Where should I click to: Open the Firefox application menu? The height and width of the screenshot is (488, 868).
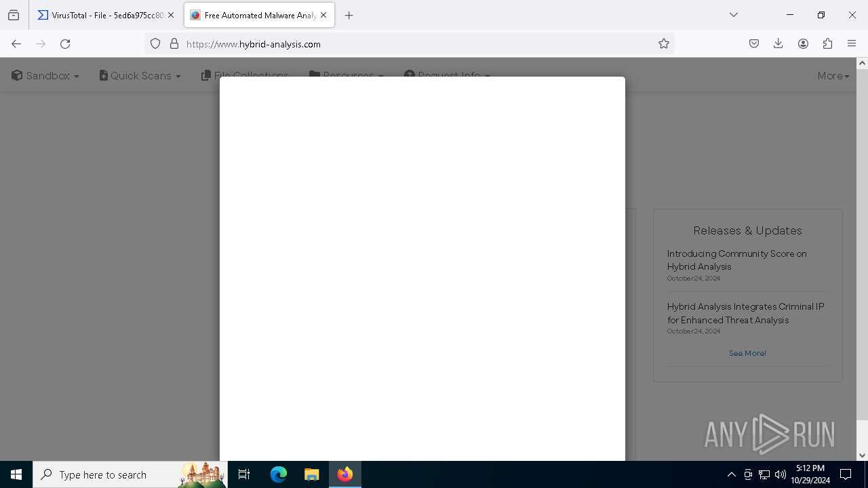click(x=852, y=43)
